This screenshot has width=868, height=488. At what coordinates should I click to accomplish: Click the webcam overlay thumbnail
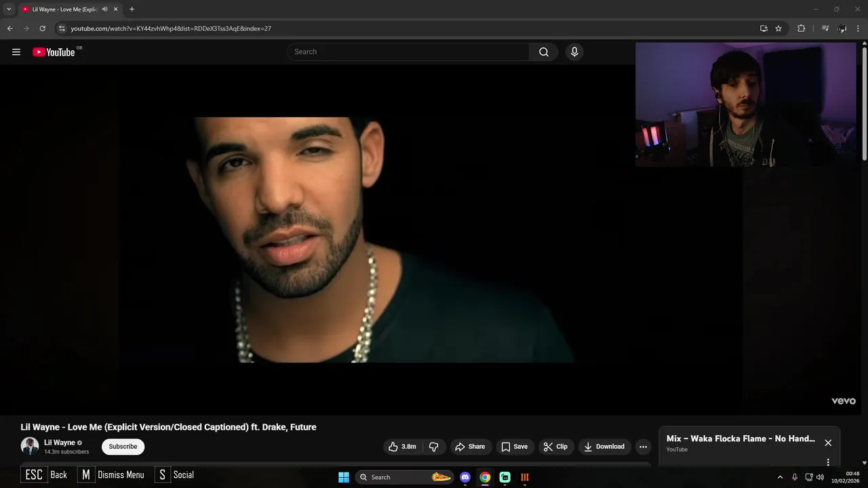746,104
